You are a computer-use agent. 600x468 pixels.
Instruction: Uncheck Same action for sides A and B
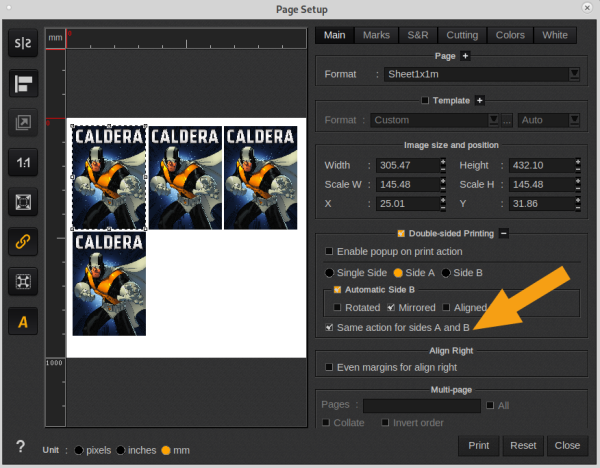pyautogui.click(x=331, y=327)
